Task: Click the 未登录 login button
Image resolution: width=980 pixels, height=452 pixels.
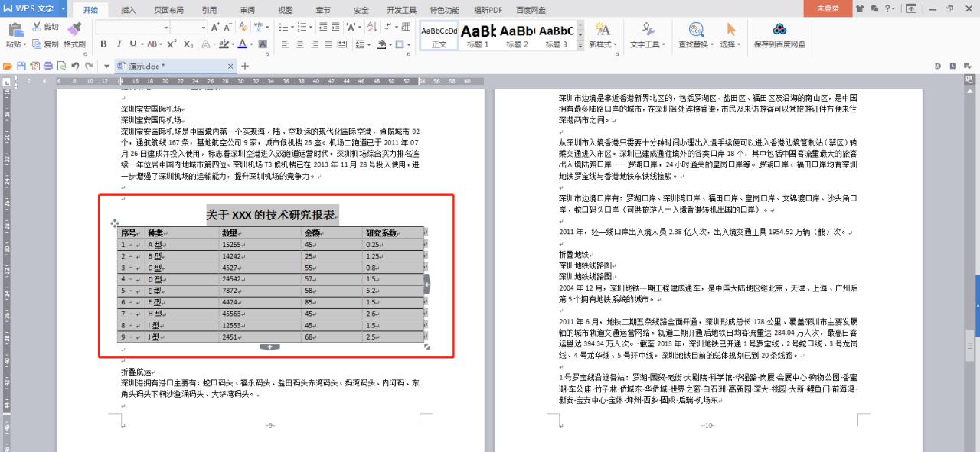Action: (827, 8)
